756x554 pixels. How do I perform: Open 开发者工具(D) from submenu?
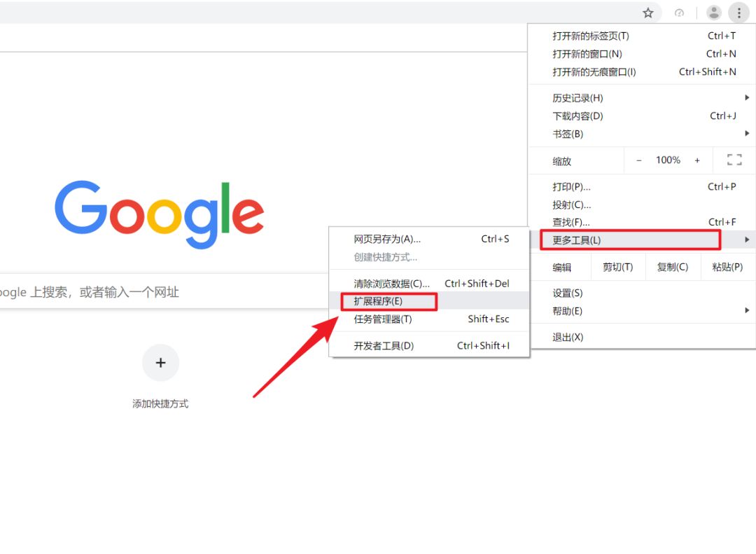click(x=429, y=345)
